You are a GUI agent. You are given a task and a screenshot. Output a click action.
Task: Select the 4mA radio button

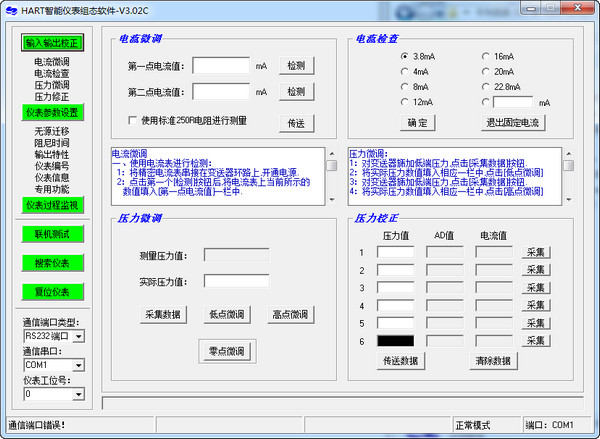tap(405, 72)
